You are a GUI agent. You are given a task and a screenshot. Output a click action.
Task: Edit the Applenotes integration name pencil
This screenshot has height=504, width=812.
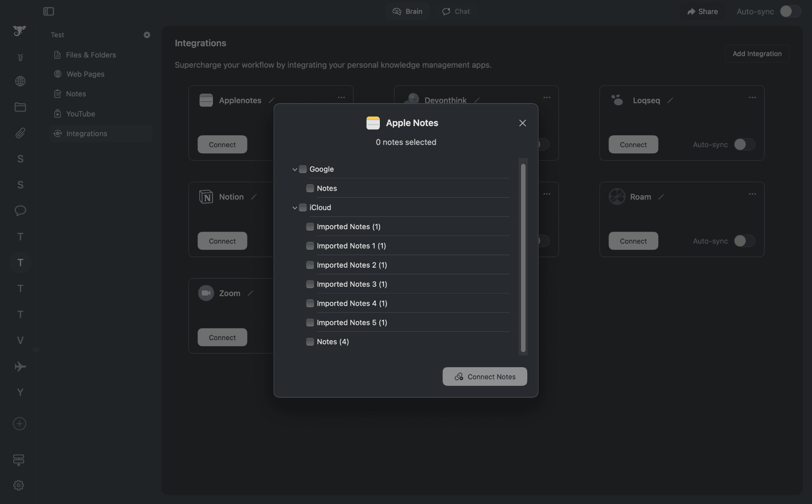click(x=272, y=100)
